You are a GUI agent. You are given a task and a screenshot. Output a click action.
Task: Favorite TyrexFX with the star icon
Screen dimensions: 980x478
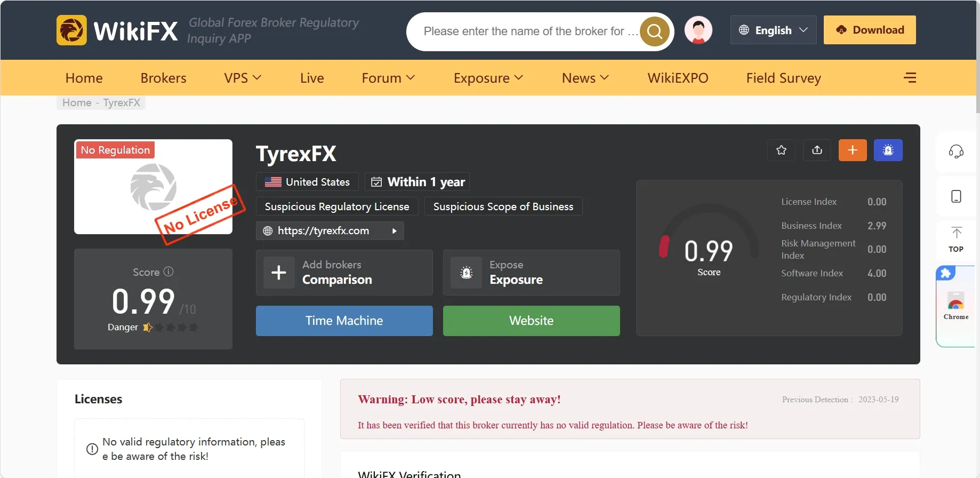[782, 150]
